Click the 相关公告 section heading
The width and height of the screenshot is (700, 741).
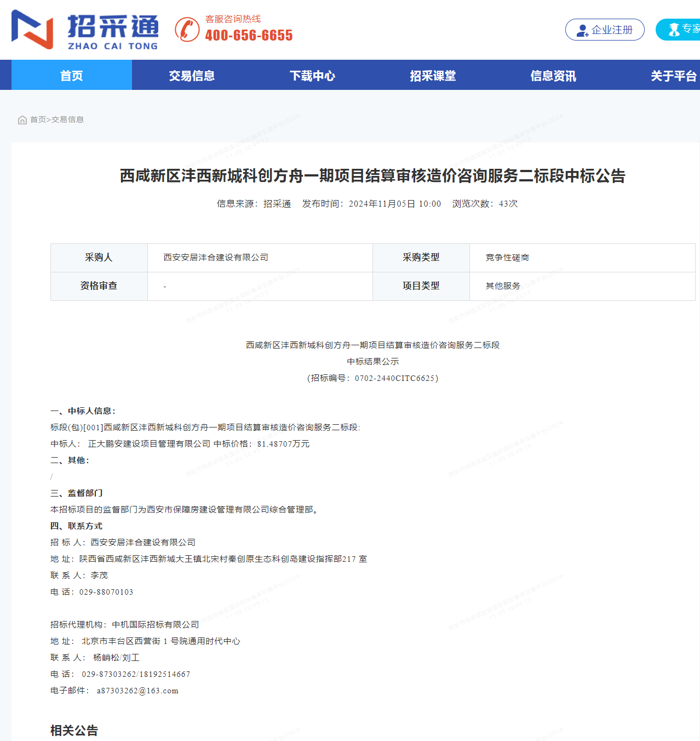pos(74,731)
